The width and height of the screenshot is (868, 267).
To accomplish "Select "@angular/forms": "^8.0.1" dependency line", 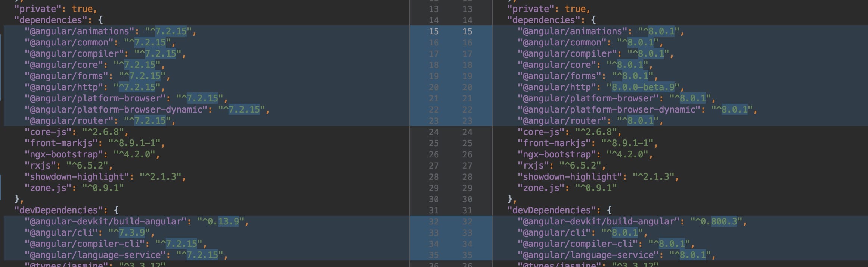I will coord(588,76).
